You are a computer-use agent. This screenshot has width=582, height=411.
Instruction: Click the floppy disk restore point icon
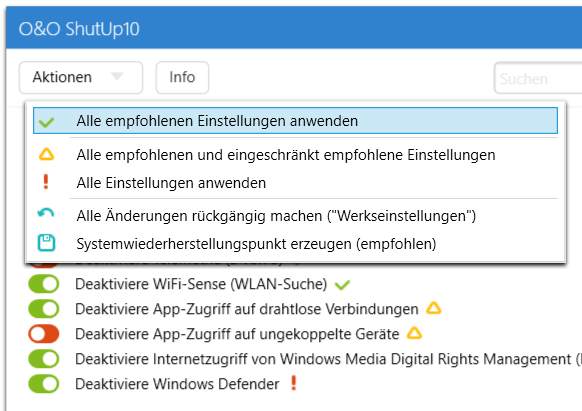[46, 243]
